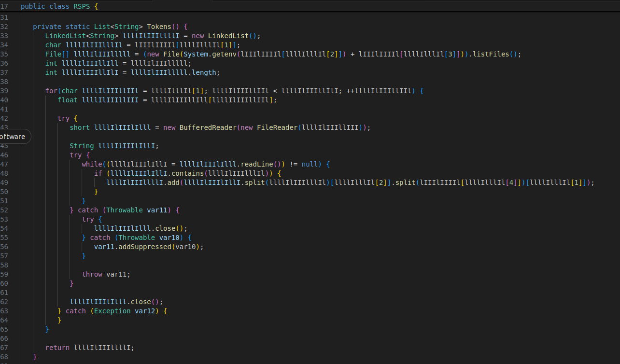Click 'char' keyword on line 34

click(54, 45)
